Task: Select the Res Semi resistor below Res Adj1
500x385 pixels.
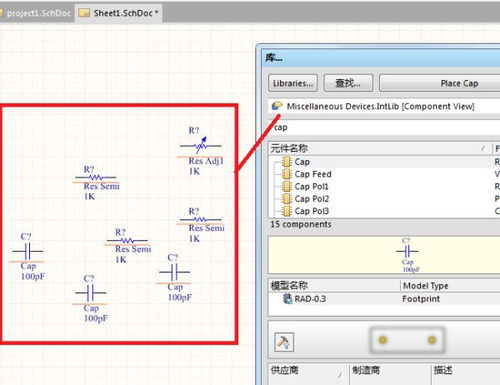Action: (201, 219)
